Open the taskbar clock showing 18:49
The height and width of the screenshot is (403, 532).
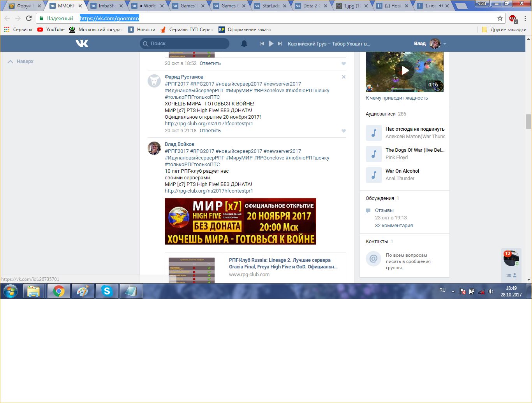pyautogui.click(x=511, y=291)
